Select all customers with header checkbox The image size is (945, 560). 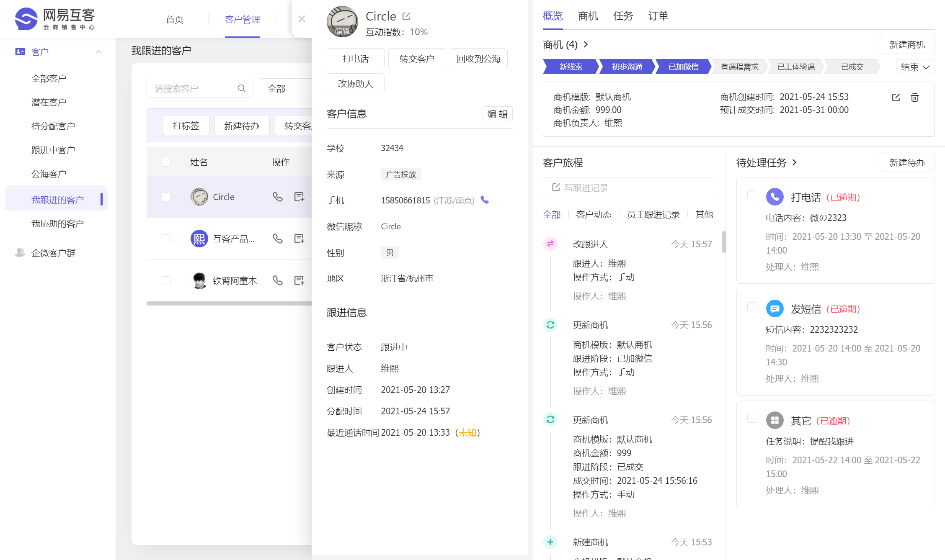click(166, 162)
